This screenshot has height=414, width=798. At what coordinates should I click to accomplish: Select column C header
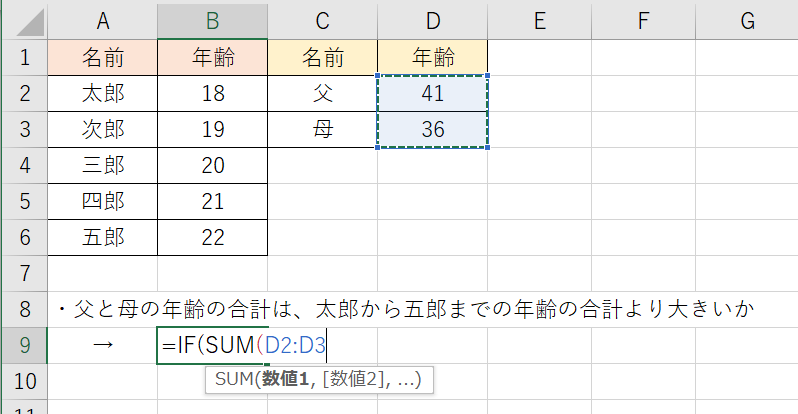[323, 21]
